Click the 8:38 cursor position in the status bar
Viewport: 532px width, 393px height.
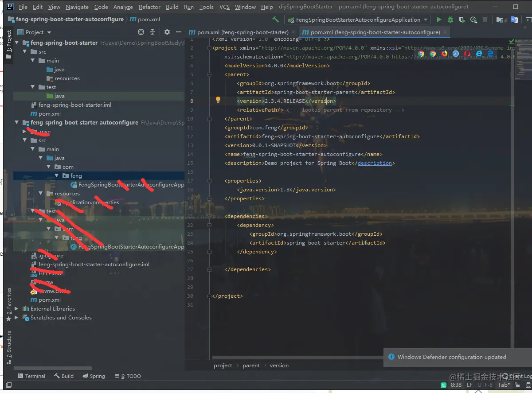point(456,385)
